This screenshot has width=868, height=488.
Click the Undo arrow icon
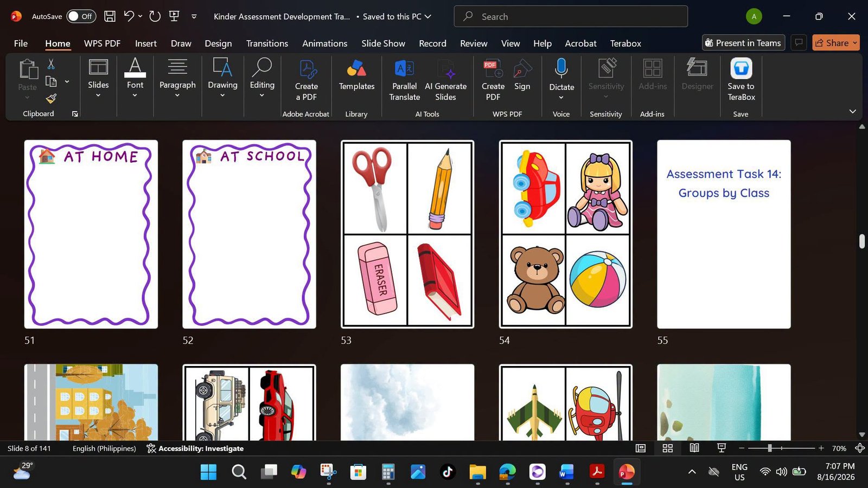(x=129, y=16)
